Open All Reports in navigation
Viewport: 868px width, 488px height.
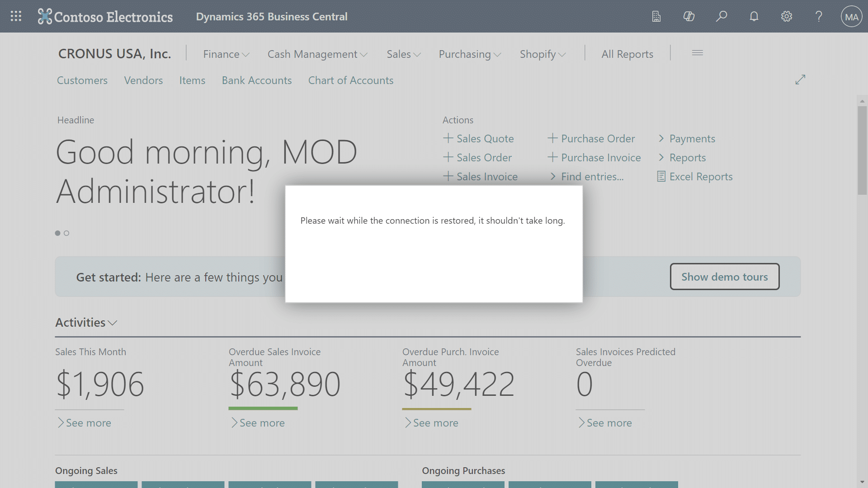[627, 54]
